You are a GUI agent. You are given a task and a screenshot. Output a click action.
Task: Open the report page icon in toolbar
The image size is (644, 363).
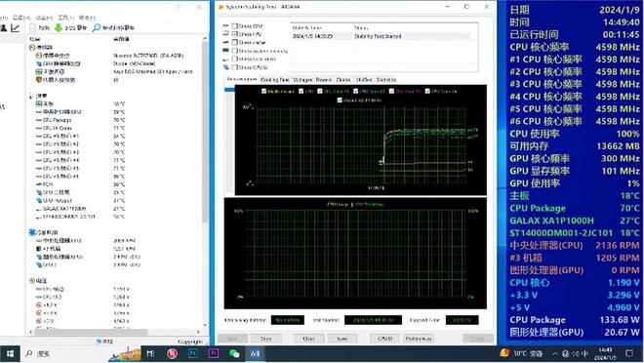point(33,27)
